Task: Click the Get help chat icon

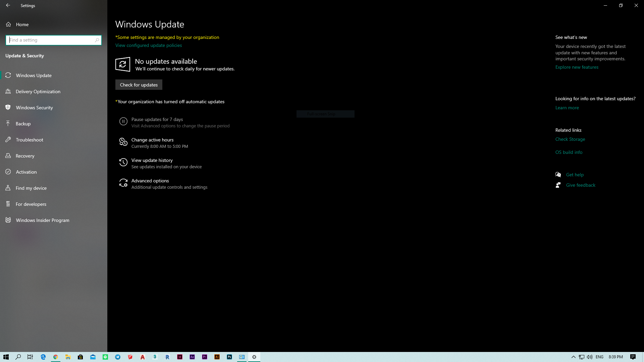Action: [558, 175]
